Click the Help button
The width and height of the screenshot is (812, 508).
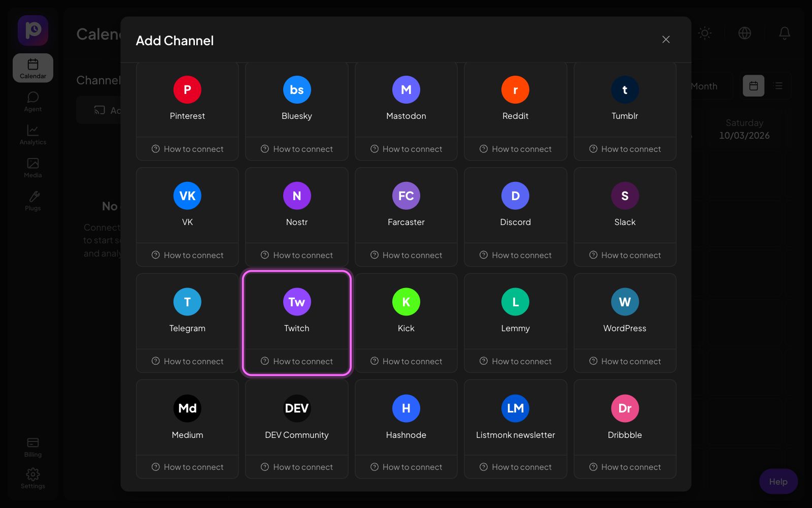(x=779, y=482)
